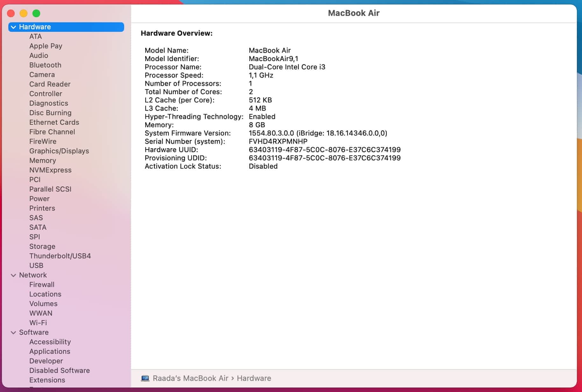The width and height of the screenshot is (582, 392).
Task: Open Accessibility software info
Action: [50, 342]
